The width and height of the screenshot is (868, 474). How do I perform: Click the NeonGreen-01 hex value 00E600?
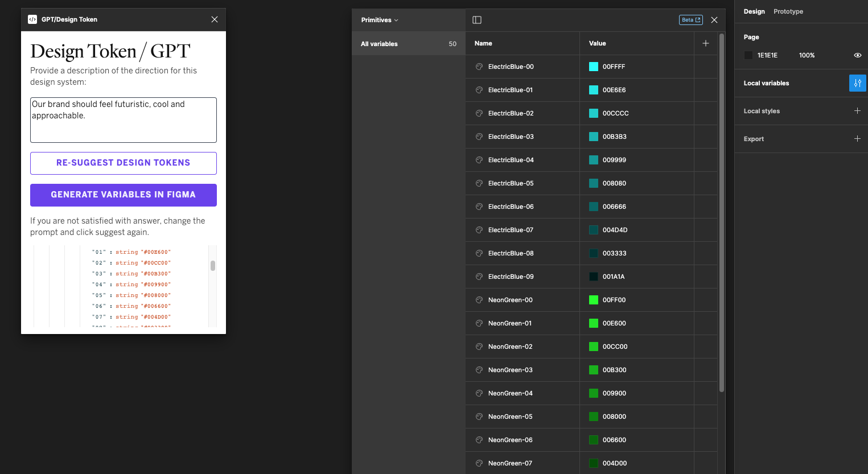614,323
